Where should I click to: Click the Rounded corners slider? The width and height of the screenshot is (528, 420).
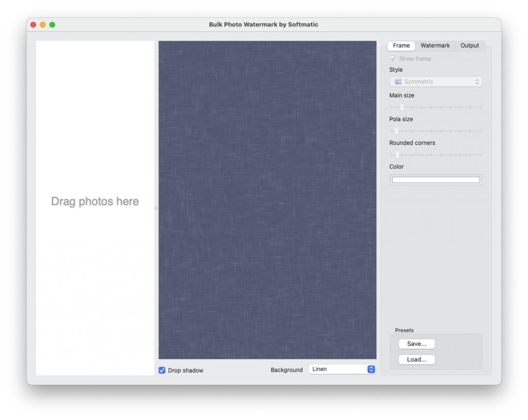436,155
